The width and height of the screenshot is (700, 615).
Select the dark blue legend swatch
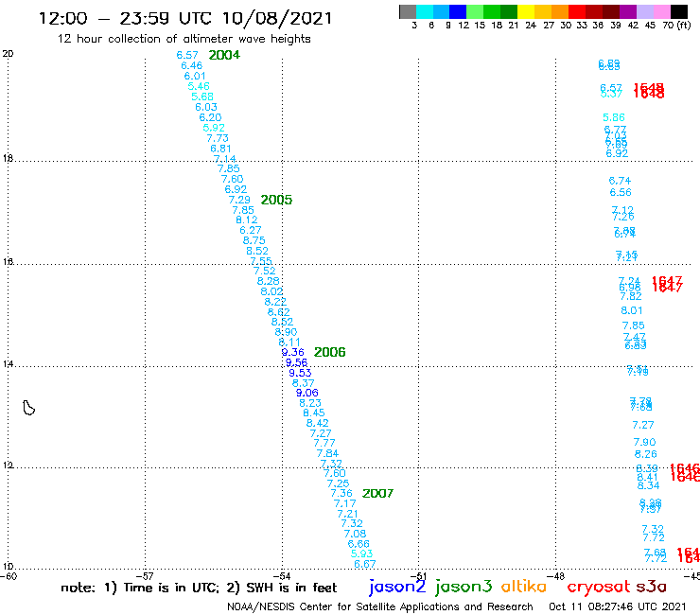pos(458,11)
